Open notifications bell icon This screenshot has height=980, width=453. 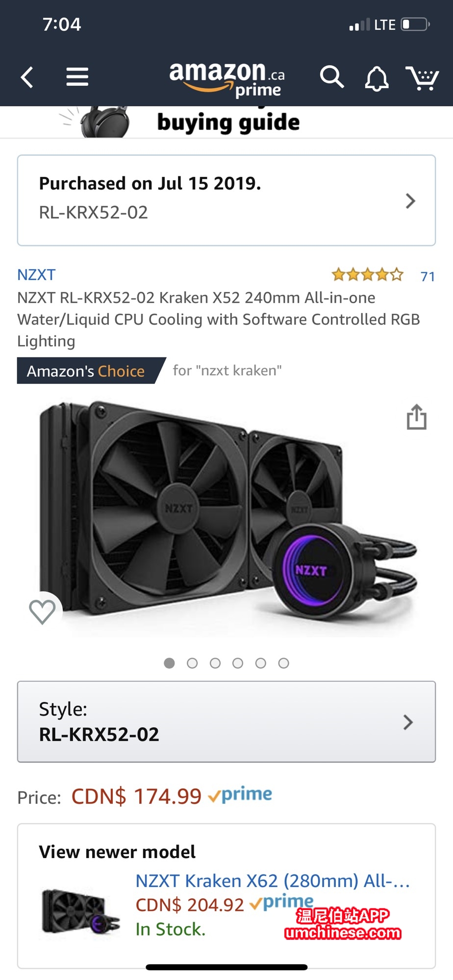[x=377, y=78]
